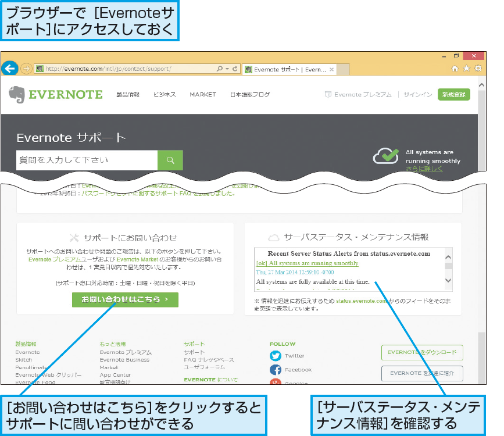Click the Twitter bird icon

pos(276,356)
